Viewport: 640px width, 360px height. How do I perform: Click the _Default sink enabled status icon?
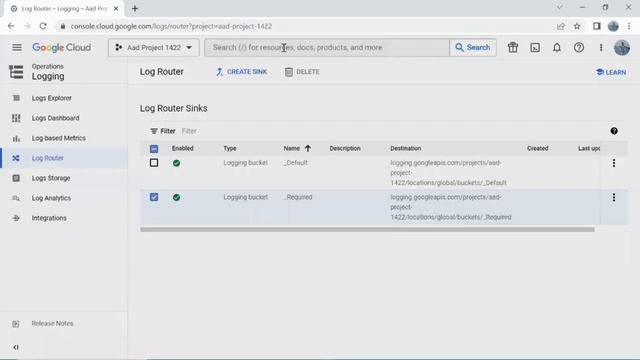(x=176, y=163)
